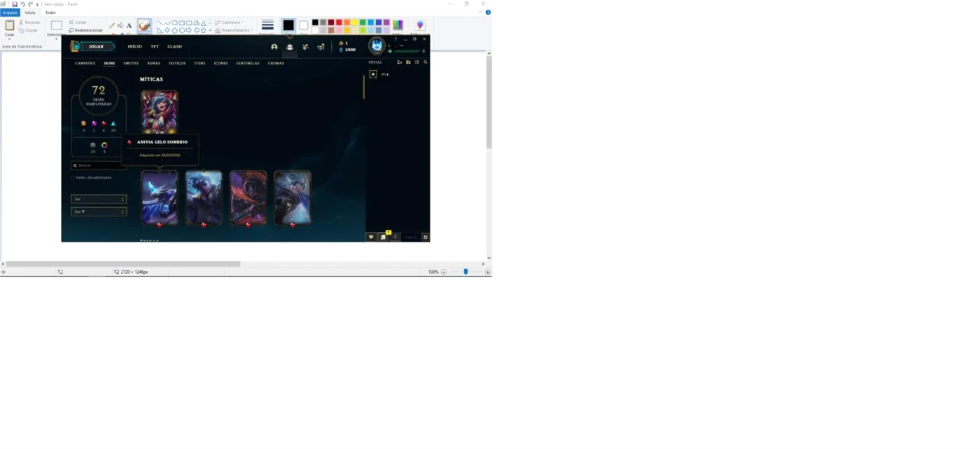The width and height of the screenshot is (980, 449).
Task: Click Copiar in Paint ribbon
Action: pos(29,30)
